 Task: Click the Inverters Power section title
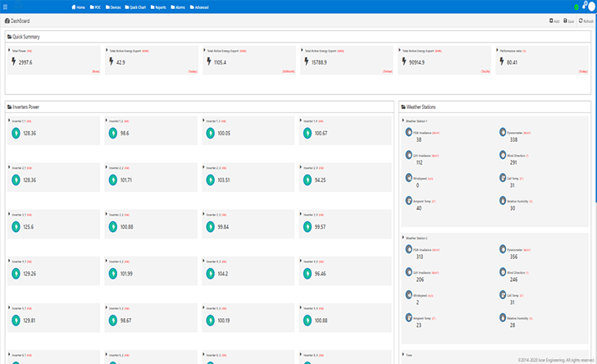[26, 107]
